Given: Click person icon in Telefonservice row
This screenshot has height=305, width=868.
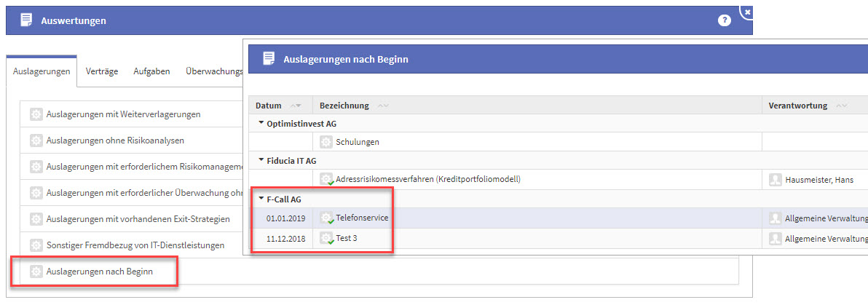Looking at the screenshot, I should (x=776, y=218).
